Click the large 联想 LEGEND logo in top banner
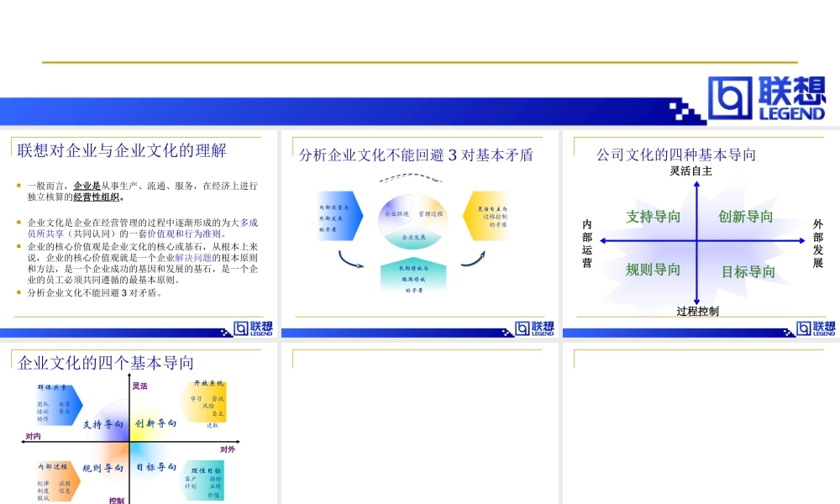Screen dimensions: 840x504 (767, 98)
